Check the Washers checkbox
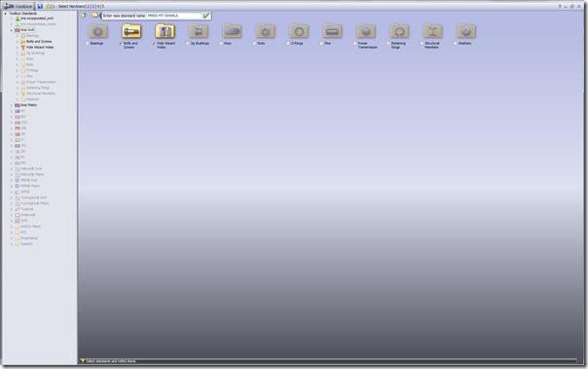 click(x=456, y=44)
